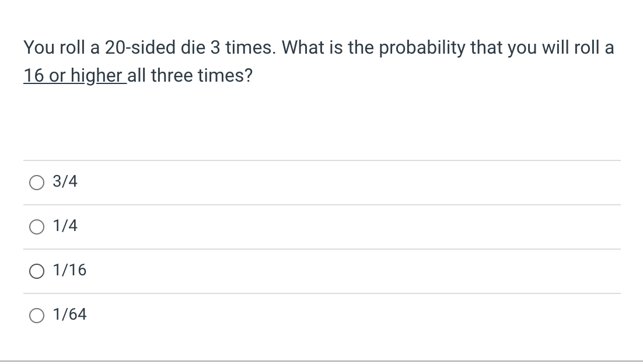
Task: Click the "1/16" answer label text
Action: tap(69, 269)
